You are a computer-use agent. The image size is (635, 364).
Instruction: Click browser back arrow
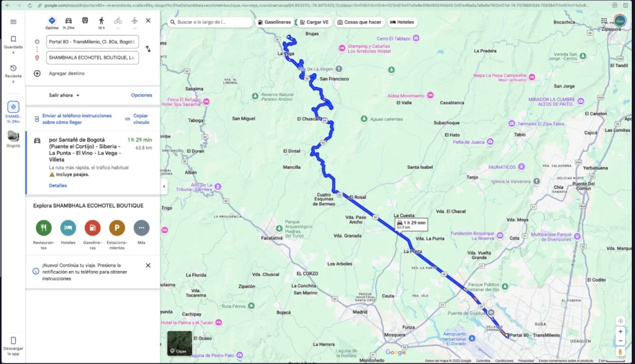(x=7, y=5)
